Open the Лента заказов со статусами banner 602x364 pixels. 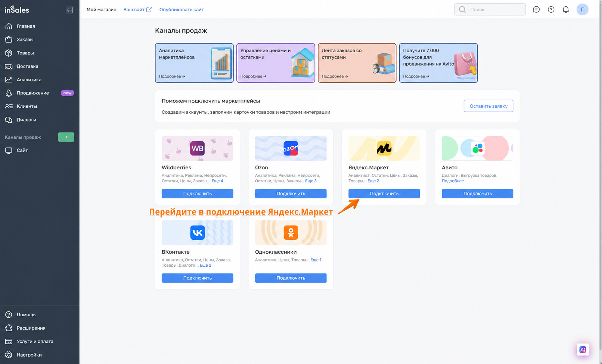coord(357,63)
